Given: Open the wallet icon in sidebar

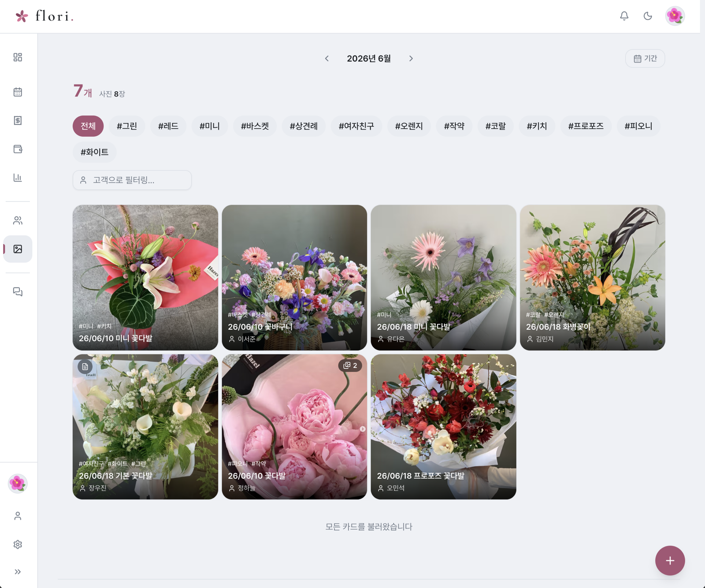Looking at the screenshot, I should [18, 149].
